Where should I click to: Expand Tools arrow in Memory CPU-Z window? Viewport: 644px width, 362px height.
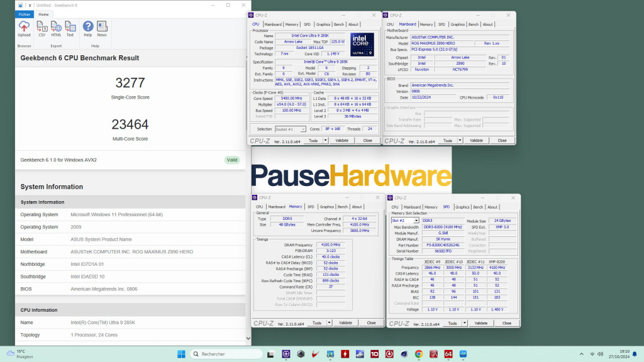329,323
